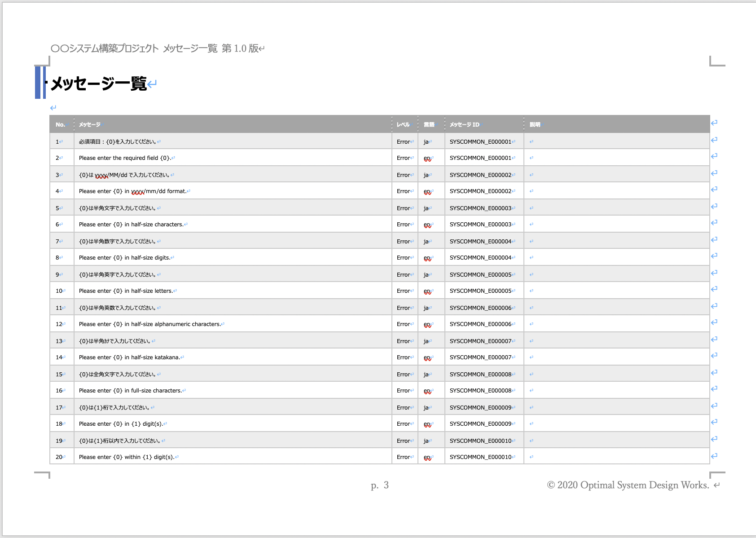Click SYSCOMMON_E000004 in row No. 8

480,258
